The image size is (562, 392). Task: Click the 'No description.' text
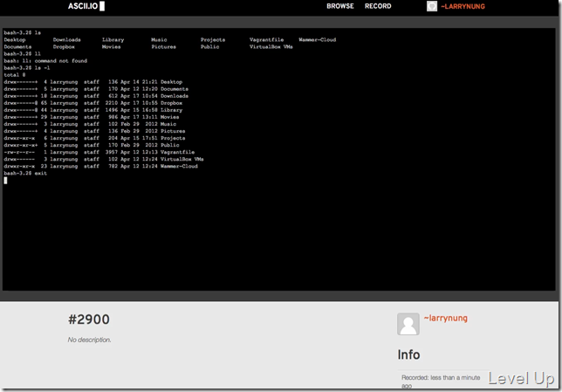89,340
